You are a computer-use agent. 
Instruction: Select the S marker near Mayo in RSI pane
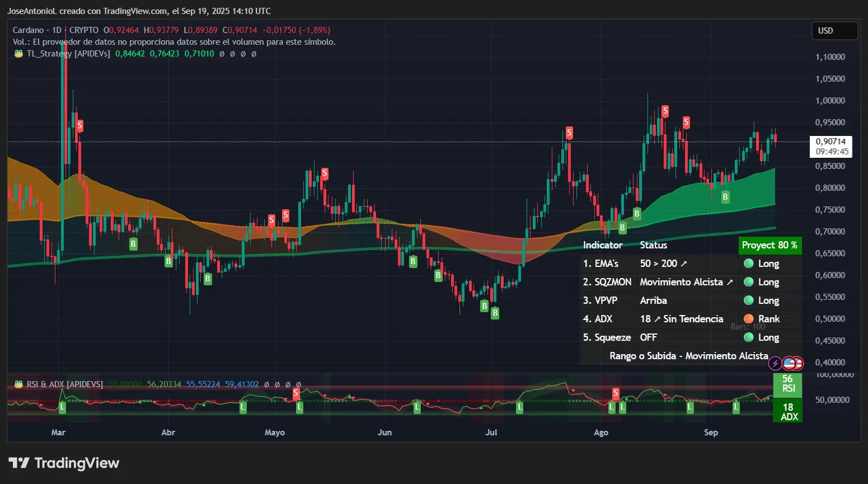[x=296, y=393]
